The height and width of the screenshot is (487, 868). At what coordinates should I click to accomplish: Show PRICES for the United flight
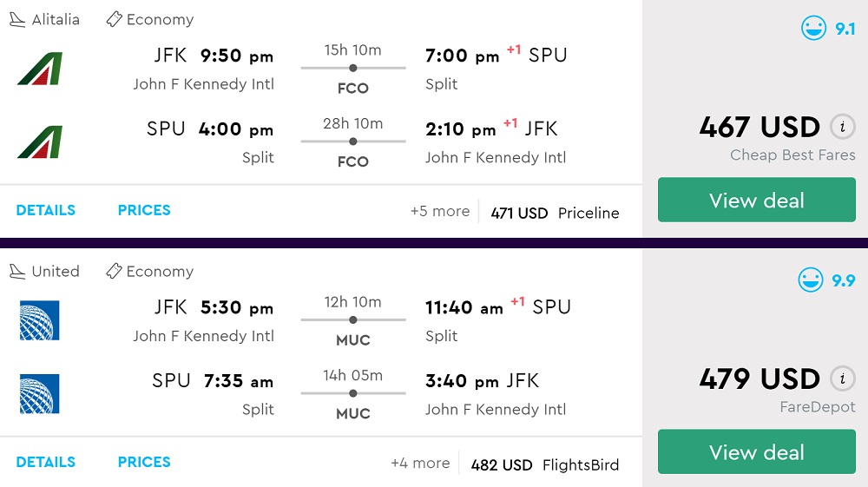click(x=144, y=462)
